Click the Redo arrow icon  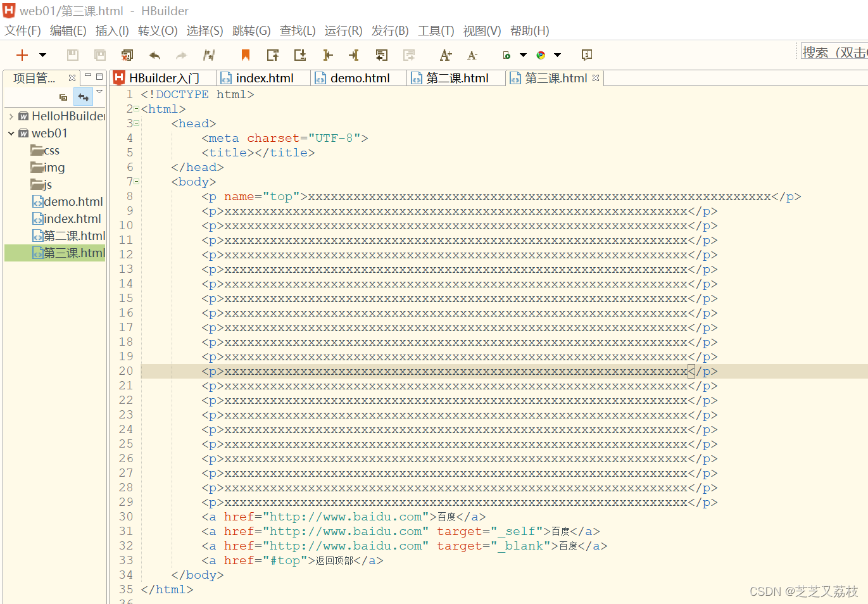click(x=182, y=55)
